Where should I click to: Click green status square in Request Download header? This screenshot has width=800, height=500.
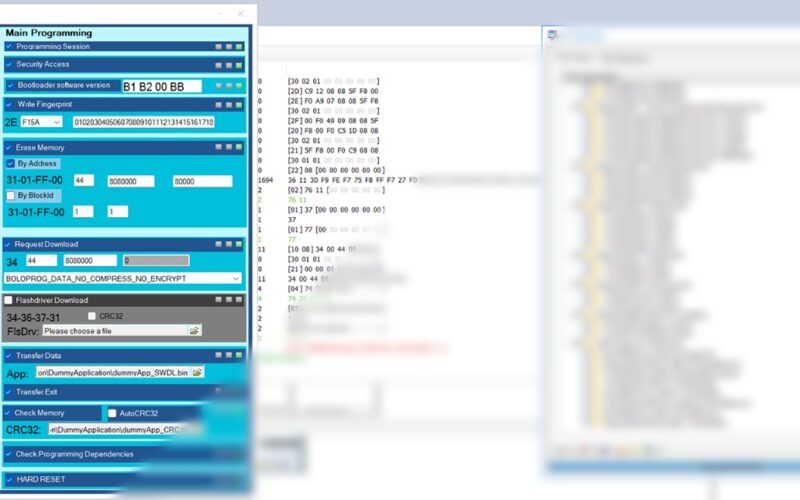[x=238, y=244]
